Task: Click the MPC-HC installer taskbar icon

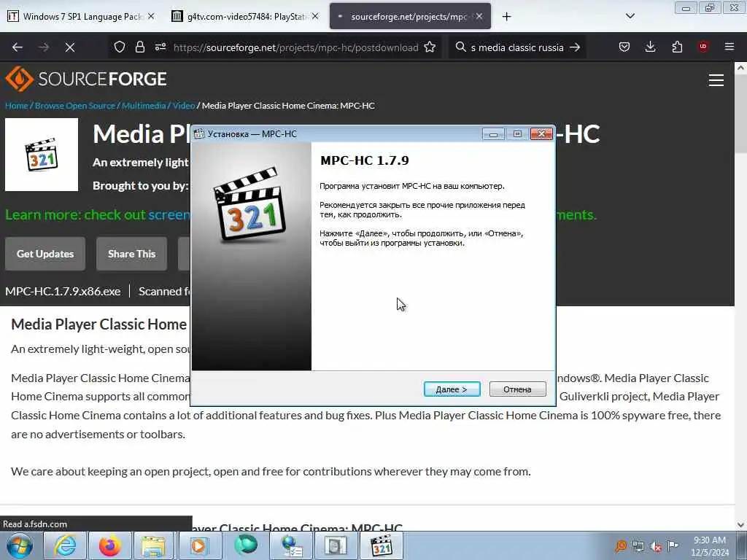Action: 382,545
